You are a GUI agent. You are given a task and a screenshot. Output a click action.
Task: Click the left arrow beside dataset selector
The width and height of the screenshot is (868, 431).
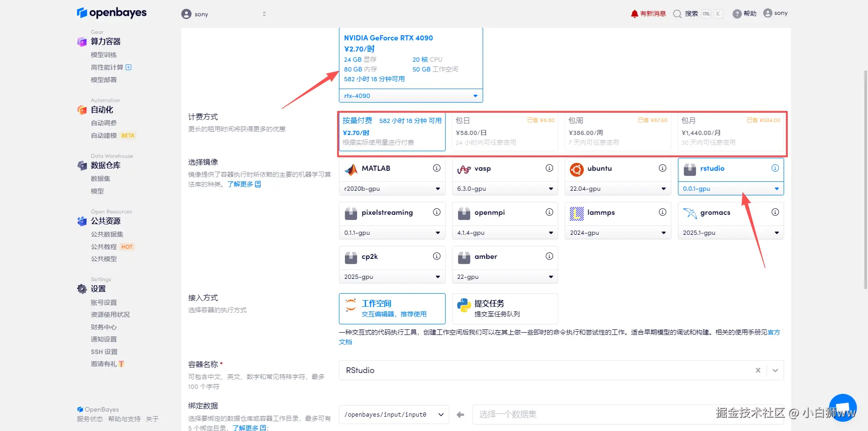click(460, 415)
